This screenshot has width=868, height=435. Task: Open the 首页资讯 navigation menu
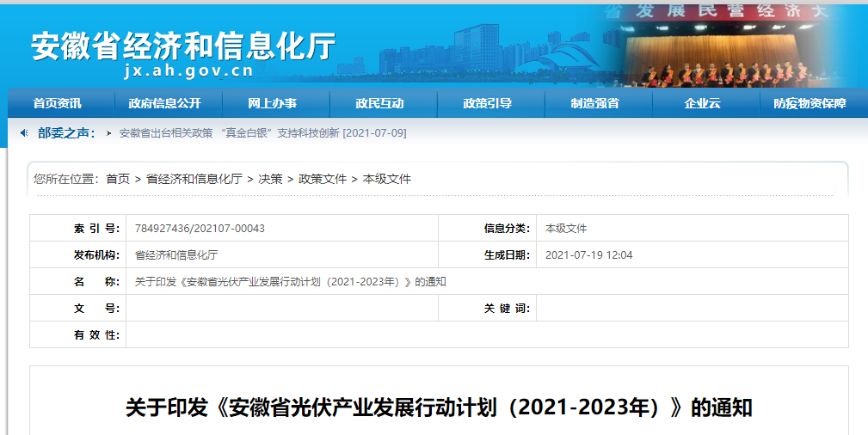point(58,103)
